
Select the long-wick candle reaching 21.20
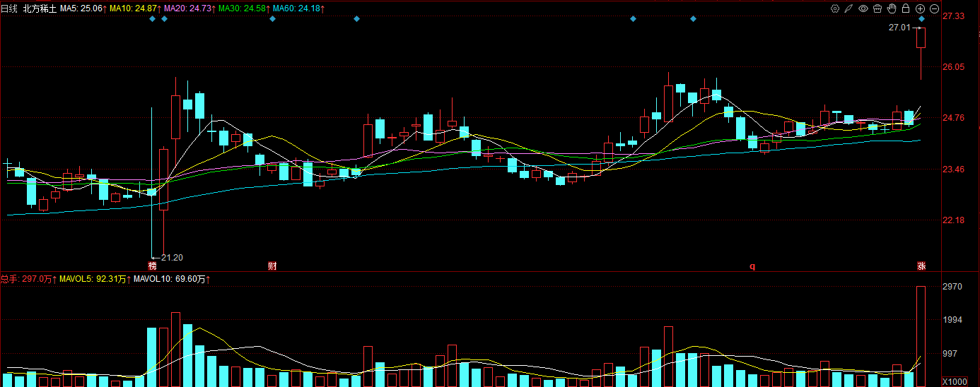152,184
